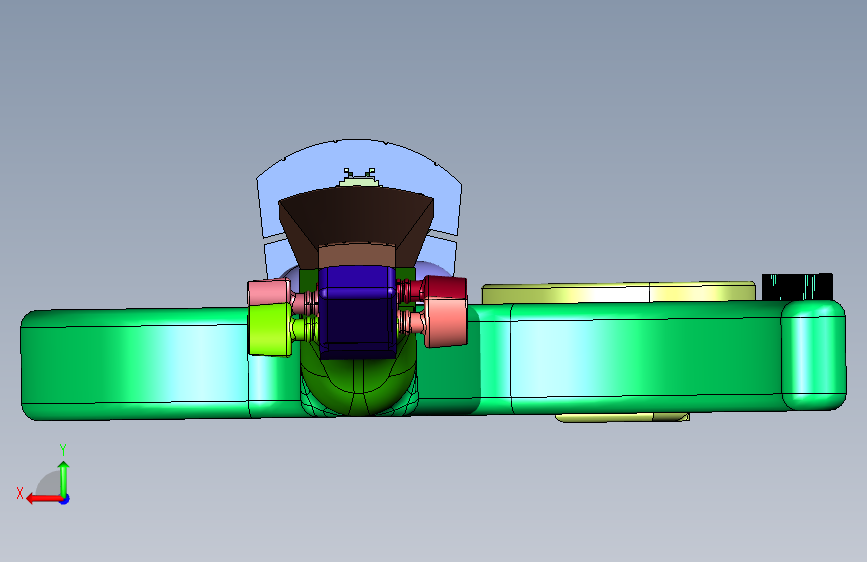Select the lime green cylinder on the left

pos(269,329)
